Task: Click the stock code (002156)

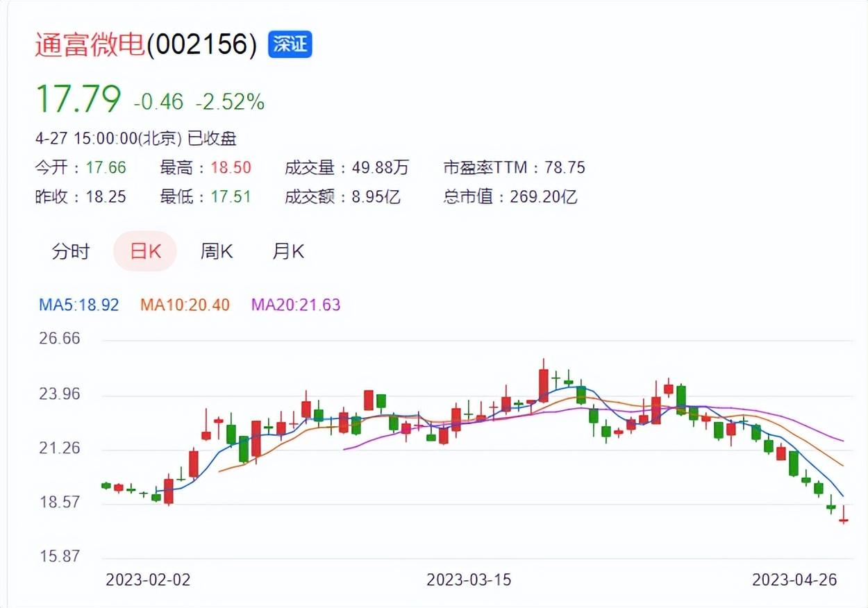Action: [202, 44]
